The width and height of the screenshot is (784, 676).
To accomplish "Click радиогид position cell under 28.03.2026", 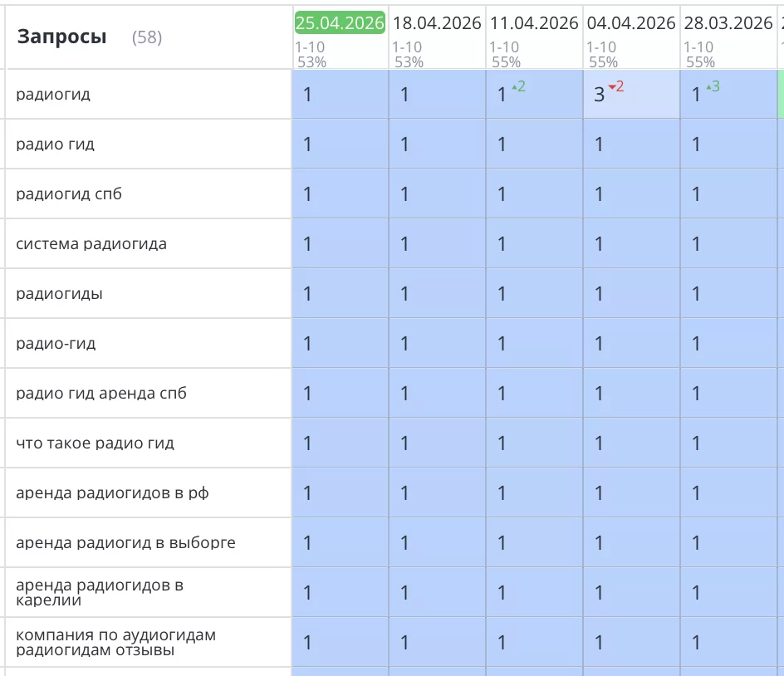I will coord(728,94).
